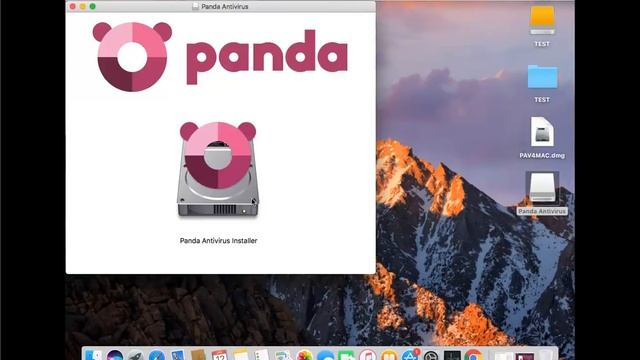Open iBooks from the Dock
640x360 pixels.
(x=389, y=356)
